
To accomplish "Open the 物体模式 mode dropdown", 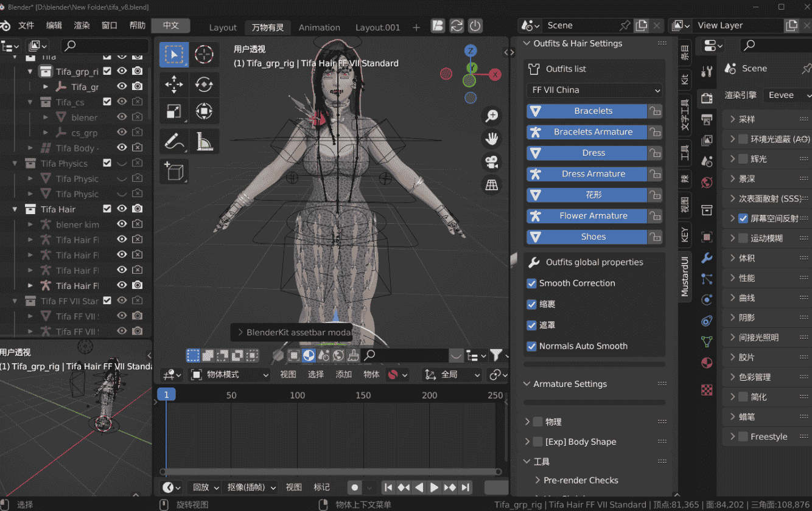I will point(230,375).
